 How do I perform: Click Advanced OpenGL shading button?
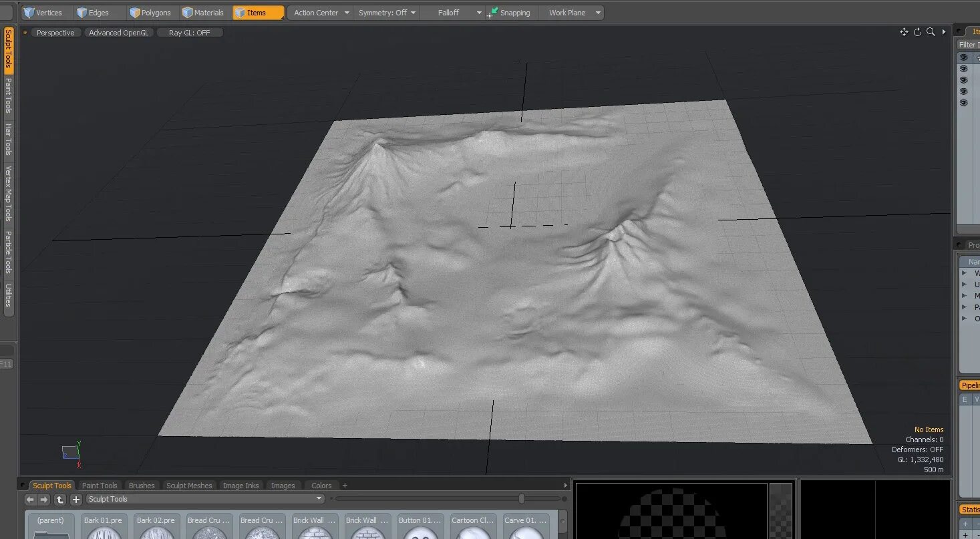click(x=119, y=33)
